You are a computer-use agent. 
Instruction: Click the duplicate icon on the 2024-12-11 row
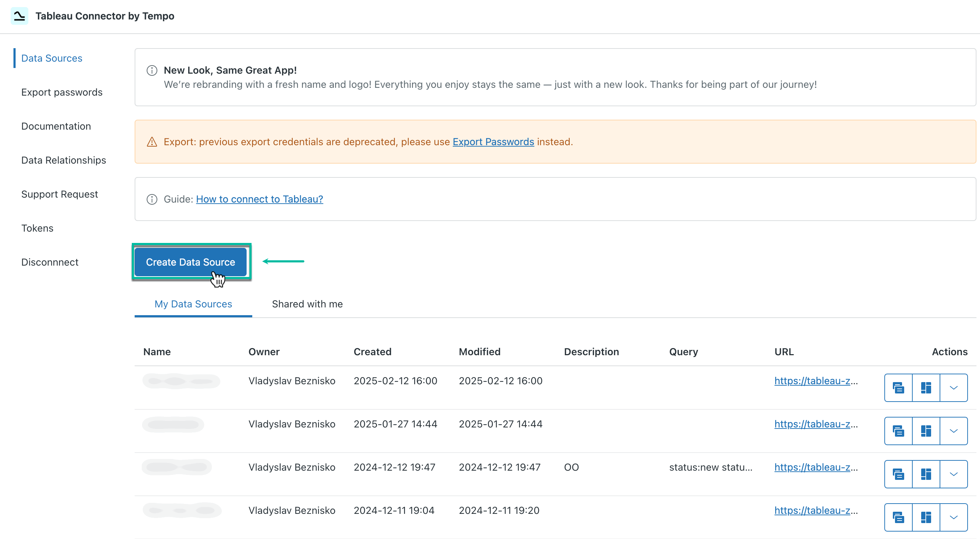click(898, 517)
